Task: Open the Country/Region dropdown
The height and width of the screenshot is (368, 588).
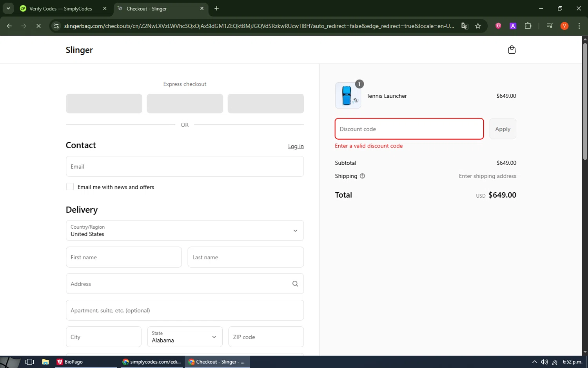Action: coord(185,230)
